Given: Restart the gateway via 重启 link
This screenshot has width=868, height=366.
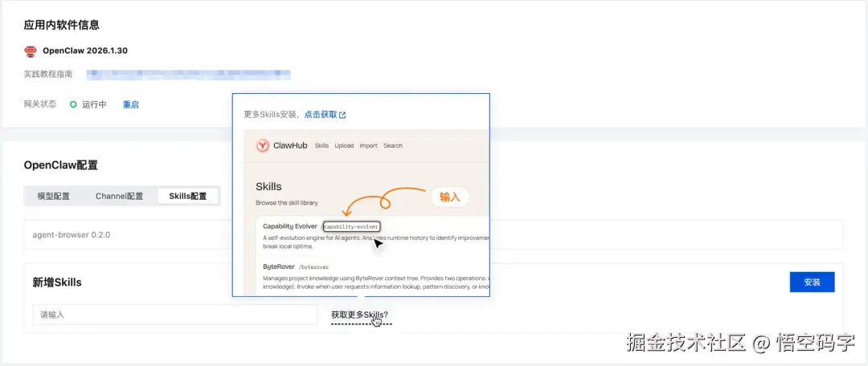Looking at the screenshot, I should (131, 104).
